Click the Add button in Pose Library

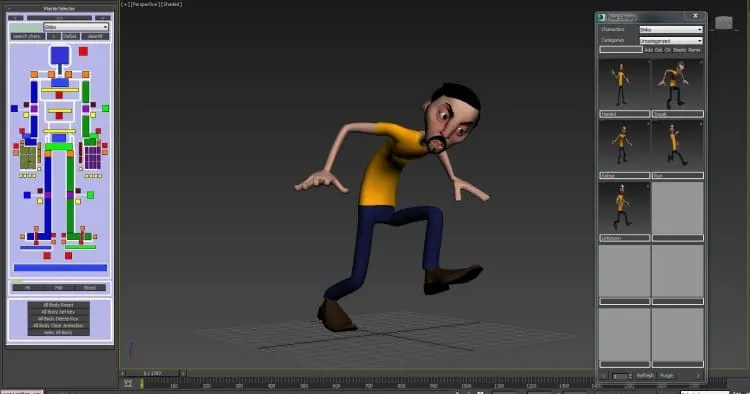tap(649, 50)
